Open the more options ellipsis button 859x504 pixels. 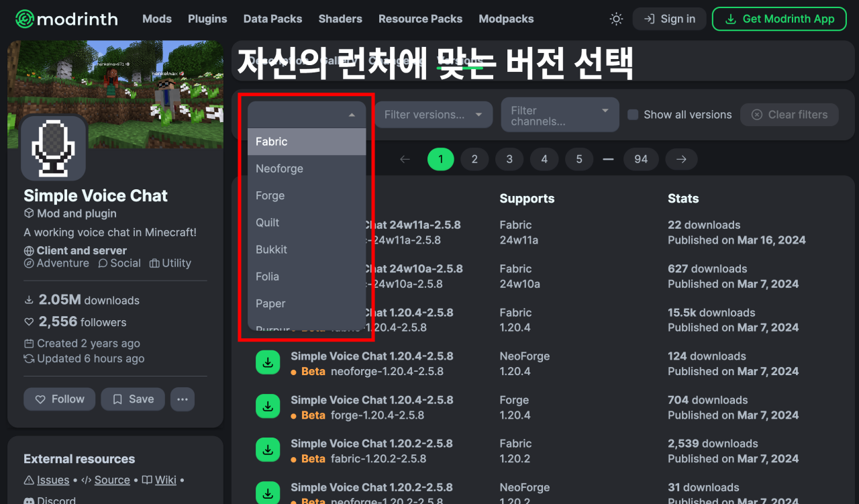183,399
